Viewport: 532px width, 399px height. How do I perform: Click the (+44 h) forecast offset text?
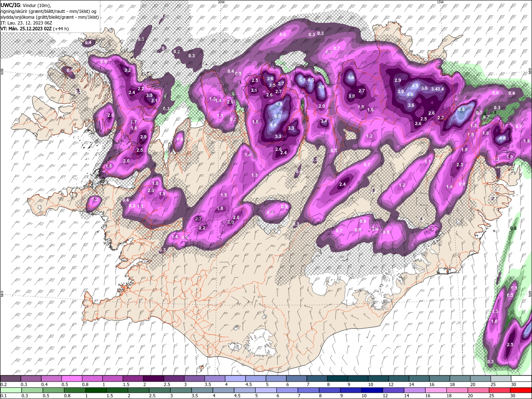click(61, 29)
